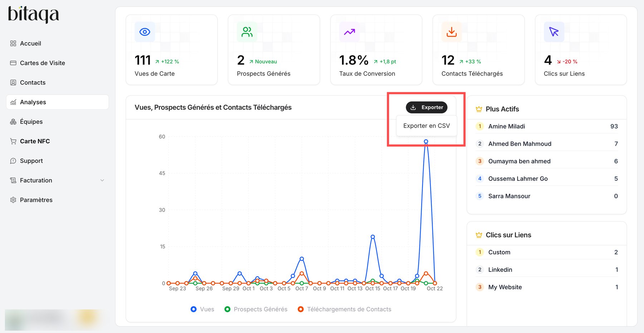Screen dimensions: 644x333
Task: Click the Cartes de Visite card icon
Action: click(x=13, y=63)
